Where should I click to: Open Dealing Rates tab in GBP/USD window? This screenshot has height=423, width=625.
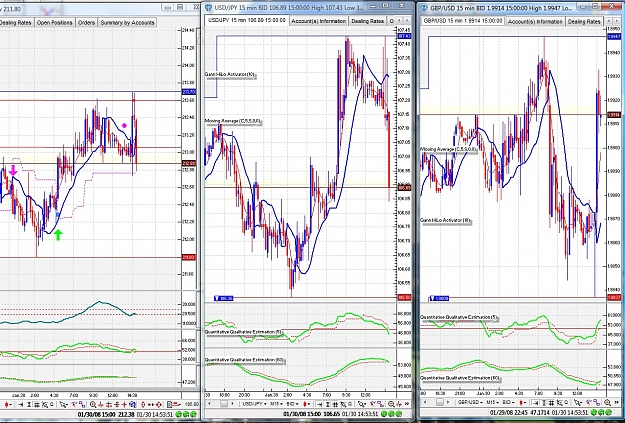click(x=584, y=22)
